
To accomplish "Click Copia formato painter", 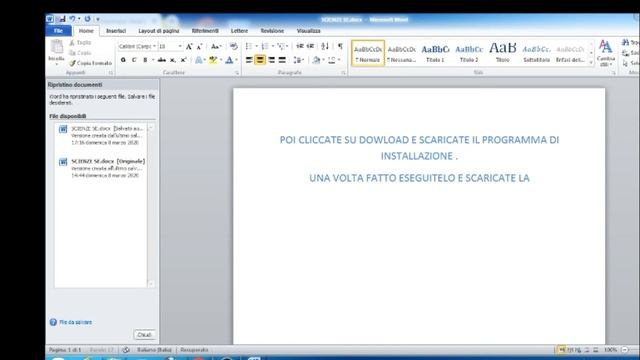I will (91, 63).
